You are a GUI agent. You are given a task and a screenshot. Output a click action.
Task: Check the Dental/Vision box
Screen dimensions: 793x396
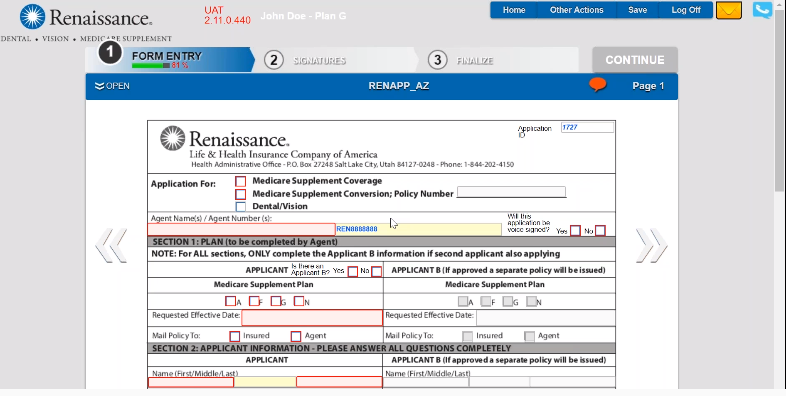241,207
